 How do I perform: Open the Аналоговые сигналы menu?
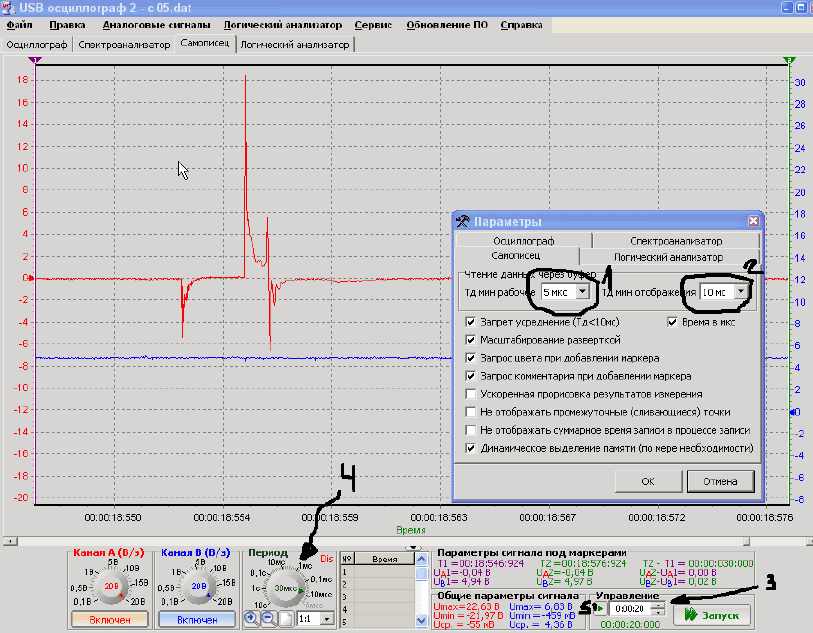[x=156, y=25]
